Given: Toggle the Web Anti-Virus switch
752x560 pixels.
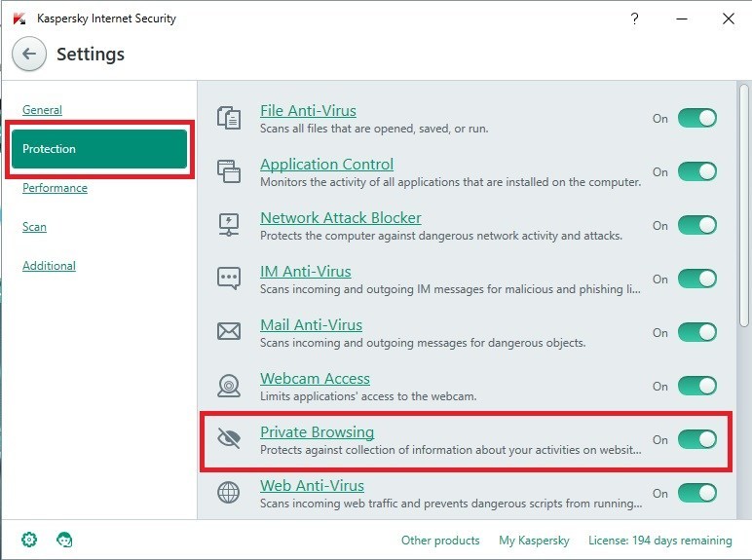Looking at the screenshot, I should [697, 493].
